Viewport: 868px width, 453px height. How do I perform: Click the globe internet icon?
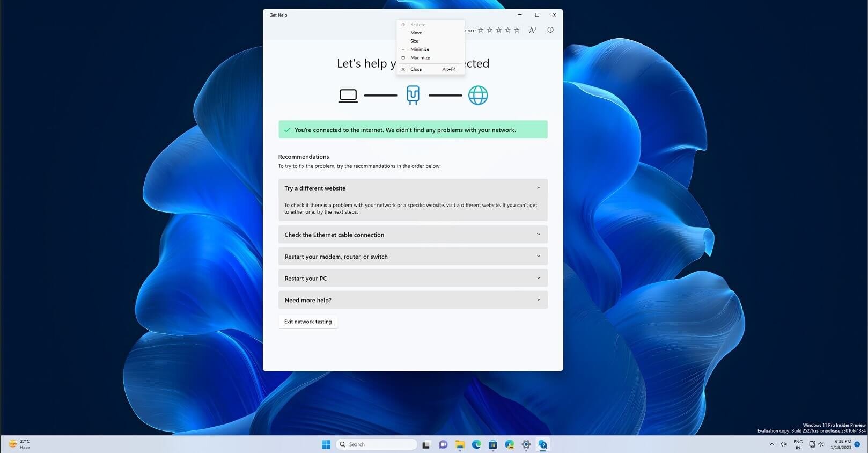click(478, 96)
